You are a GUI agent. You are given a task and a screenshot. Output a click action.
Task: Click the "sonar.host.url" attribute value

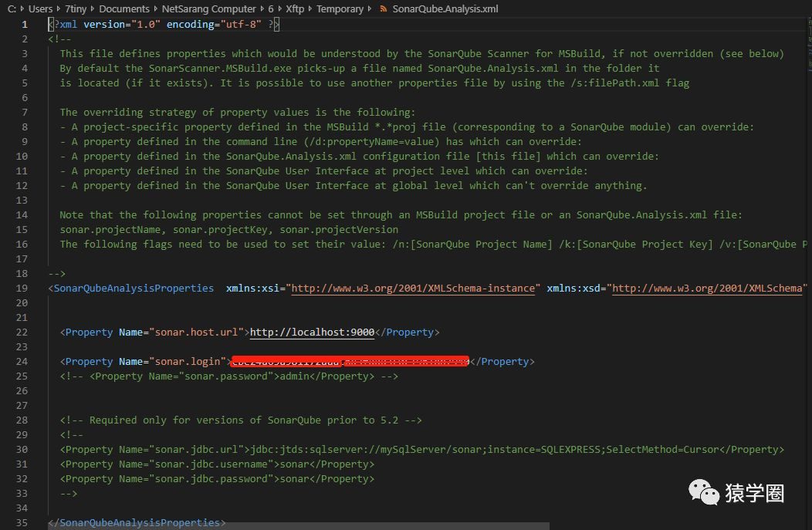pos(196,333)
